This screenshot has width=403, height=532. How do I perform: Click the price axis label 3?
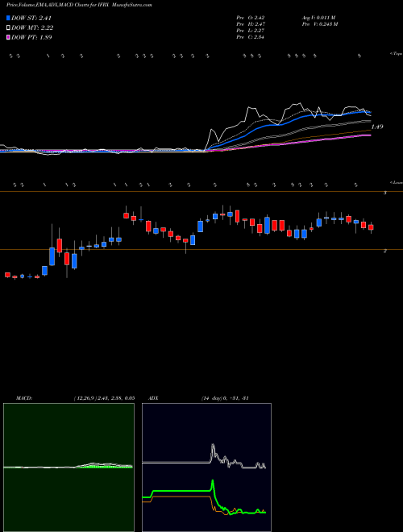coord(384,193)
